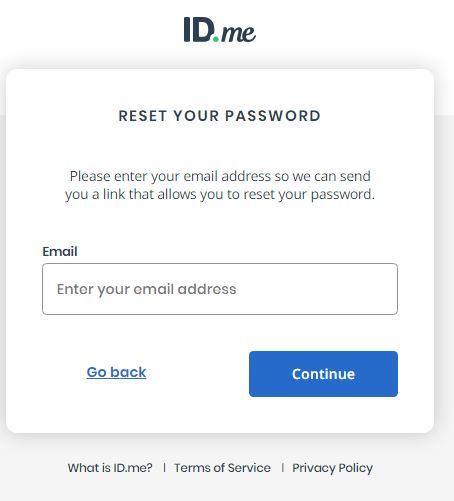Click the bold 'ID' letters of the logo
The width and height of the screenshot is (454, 501).
pyautogui.click(x=199, y=30)
